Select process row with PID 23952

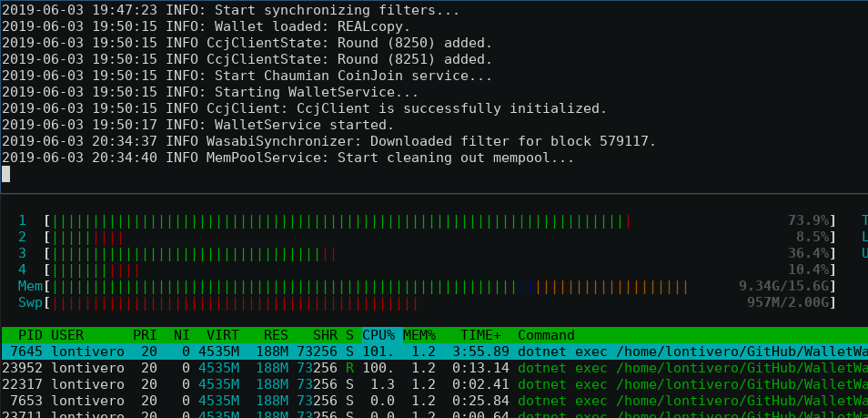click(434, 369)
